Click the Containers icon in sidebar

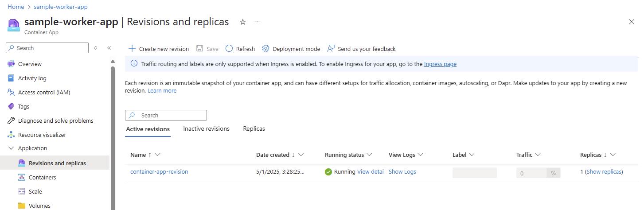coord(22,177)
